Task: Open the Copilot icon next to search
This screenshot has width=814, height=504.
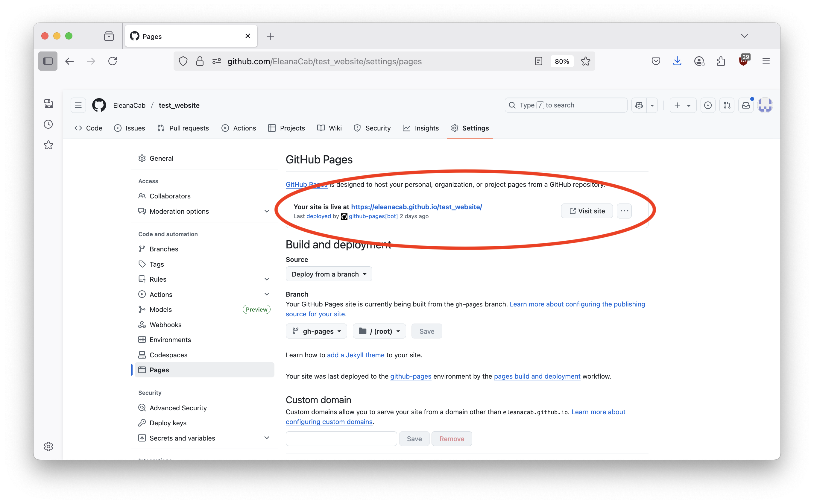Action: (x=639, y=105)
